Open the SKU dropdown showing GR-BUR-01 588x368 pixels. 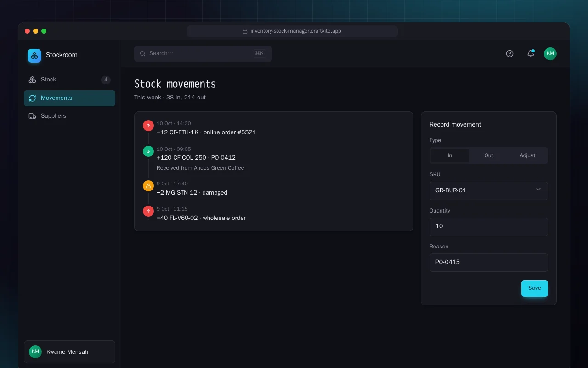489,190
